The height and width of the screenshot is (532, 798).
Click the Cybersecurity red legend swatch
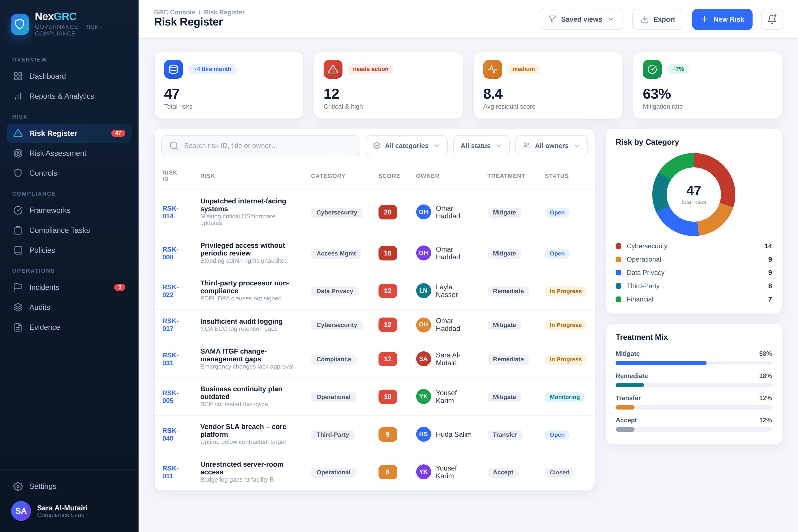618,246
